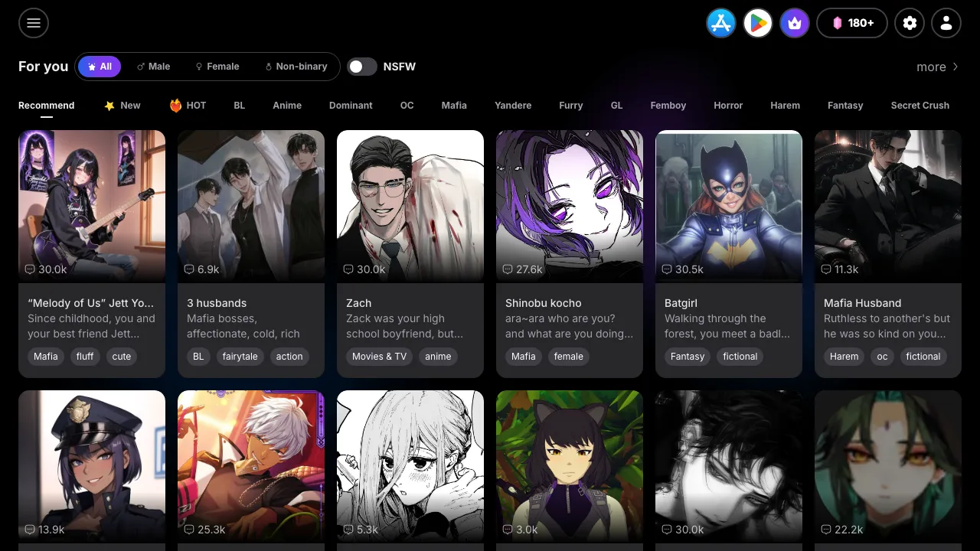The image size is (980, 551).
Task: Open the Secret Crush category
Action: pos(920,106)
